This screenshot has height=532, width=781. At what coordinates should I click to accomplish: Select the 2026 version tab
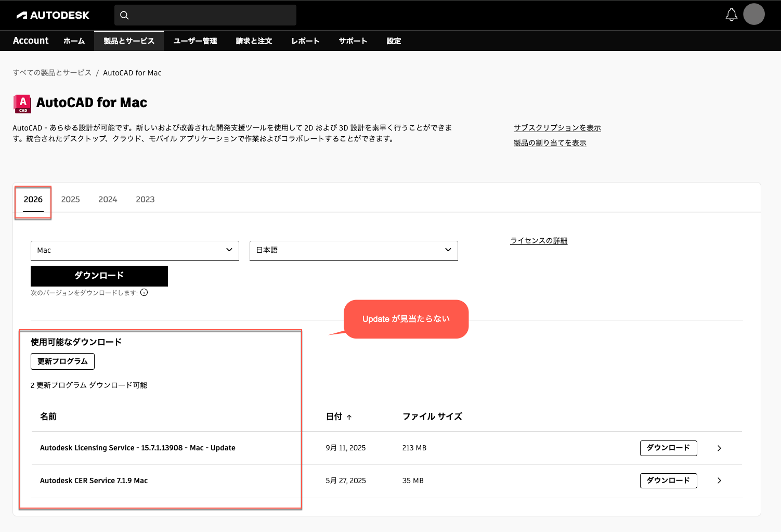[x=33, y=200]
